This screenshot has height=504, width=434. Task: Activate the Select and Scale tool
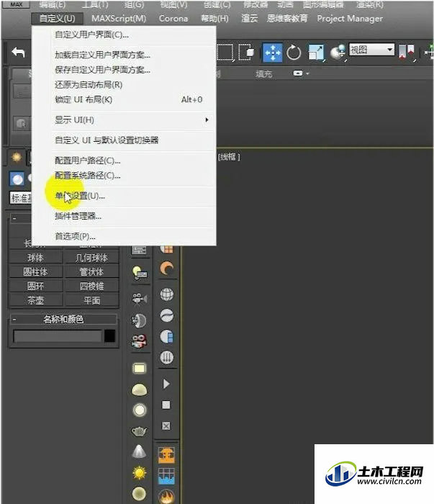coord(316,53)
